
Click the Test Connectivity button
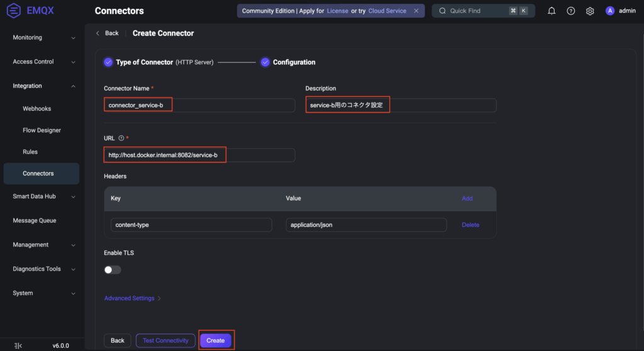[x=165, y=340]
